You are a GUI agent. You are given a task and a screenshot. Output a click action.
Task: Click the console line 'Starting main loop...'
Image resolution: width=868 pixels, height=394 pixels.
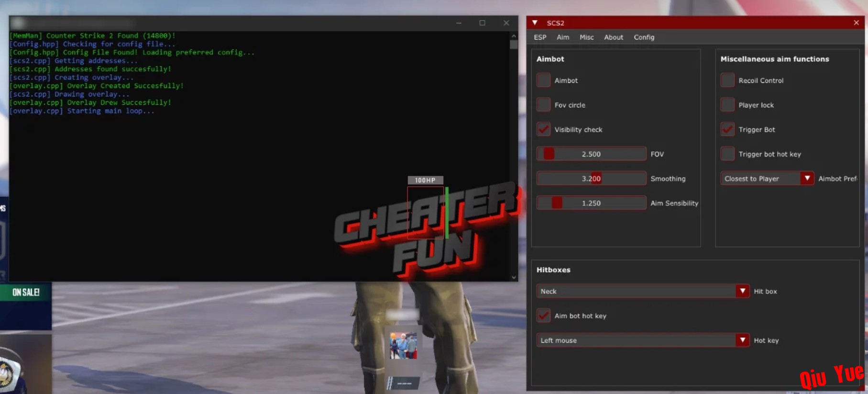110,111
